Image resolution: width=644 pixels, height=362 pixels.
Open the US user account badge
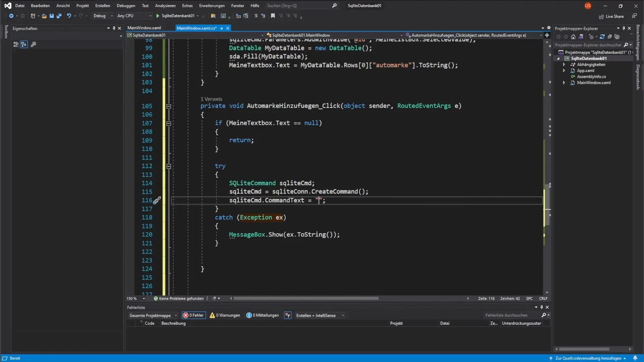[x=588, y=6]
